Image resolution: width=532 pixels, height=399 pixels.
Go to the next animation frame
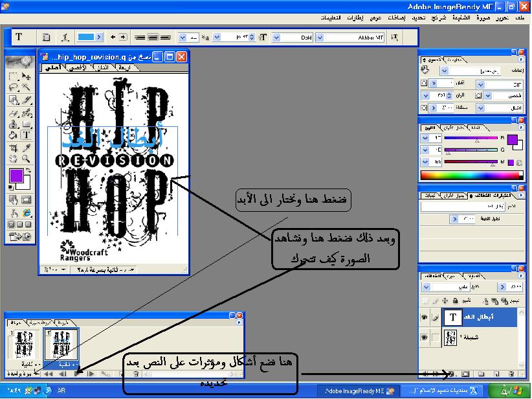91,374
